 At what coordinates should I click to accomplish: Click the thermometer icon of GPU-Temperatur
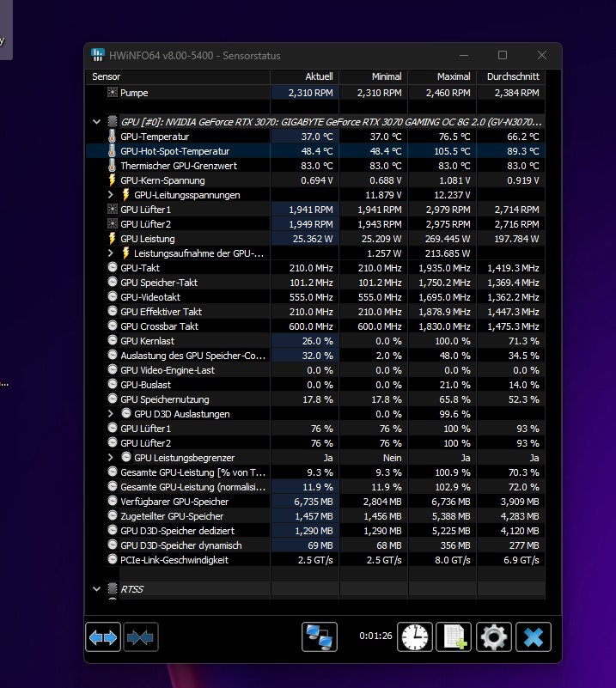coord(112,137)
